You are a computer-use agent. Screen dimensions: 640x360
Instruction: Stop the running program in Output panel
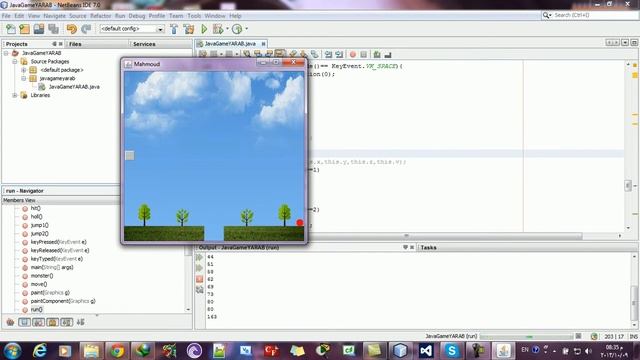[x=199, y=279]
